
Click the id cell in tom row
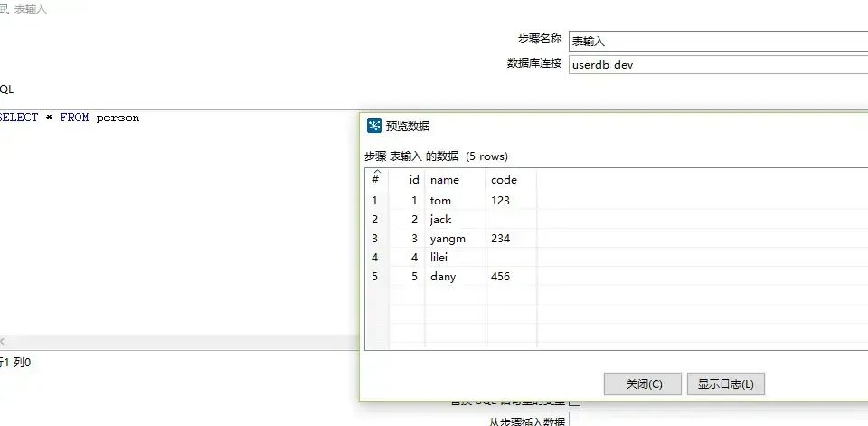407,201
